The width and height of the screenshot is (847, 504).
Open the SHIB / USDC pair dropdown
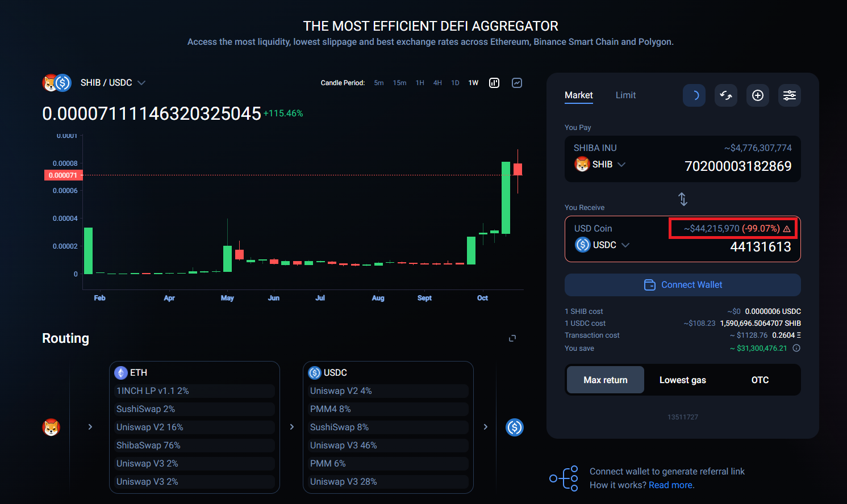[112, 83]
